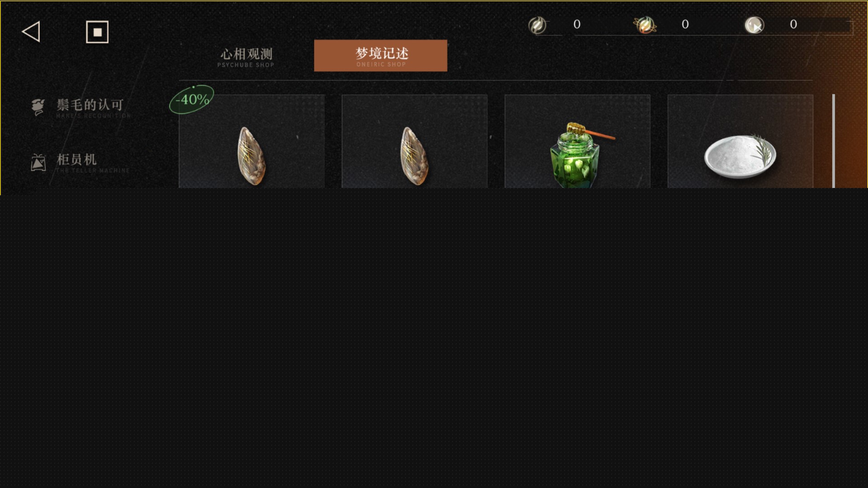Screen dimensions: 868x488
Task: Click the back arrow icon
Action: tap(31, 32)
